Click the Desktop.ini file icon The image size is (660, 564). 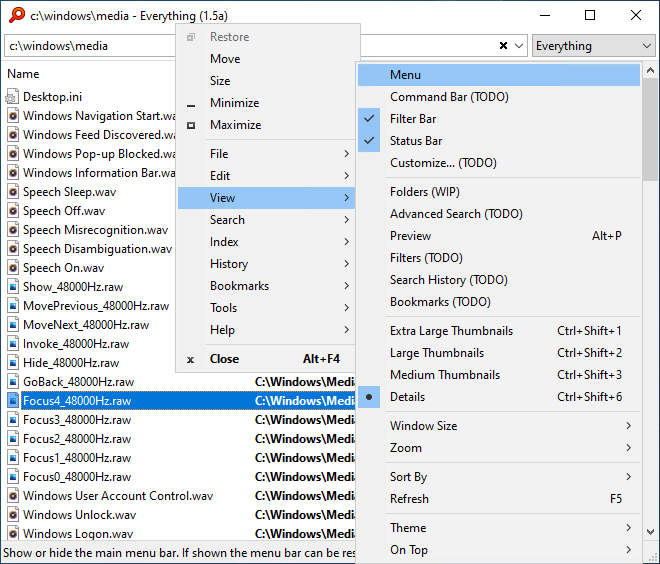pos(13,97)
